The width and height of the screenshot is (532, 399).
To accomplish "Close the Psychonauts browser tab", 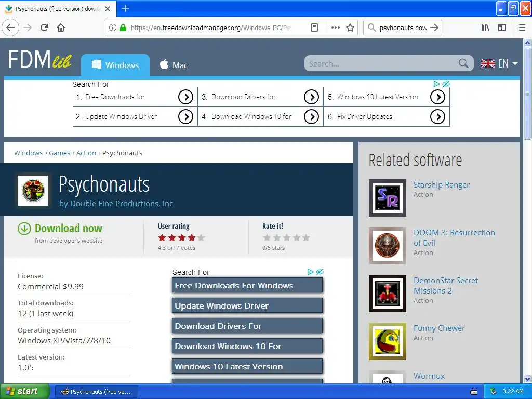I will click(x=108, y=9).
